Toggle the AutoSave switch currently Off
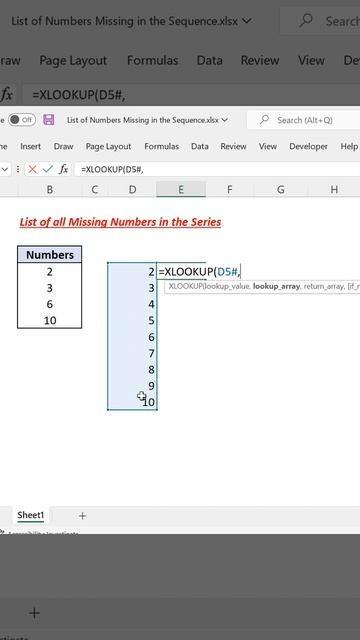 (22, 120)
